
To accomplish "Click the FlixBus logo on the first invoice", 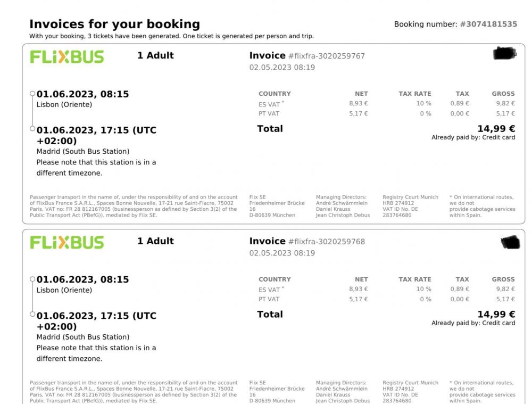I will pos(67,57).
